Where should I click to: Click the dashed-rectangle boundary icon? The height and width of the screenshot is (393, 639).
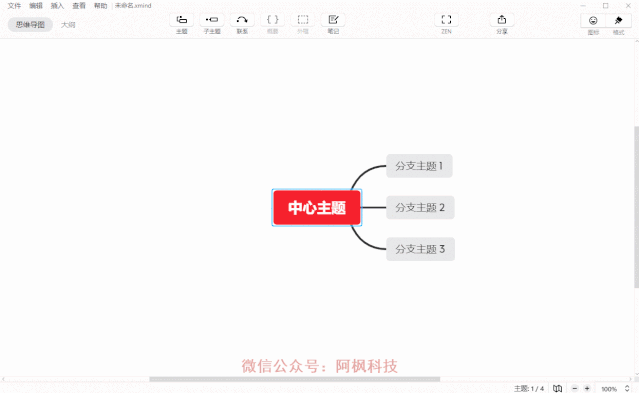[x=303, y=20]
